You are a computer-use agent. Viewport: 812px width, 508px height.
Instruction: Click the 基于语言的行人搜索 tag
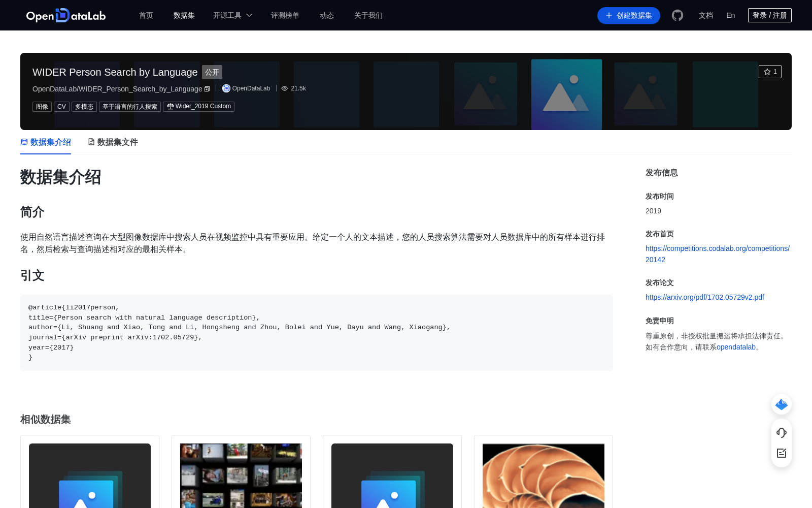click(130, 107)
